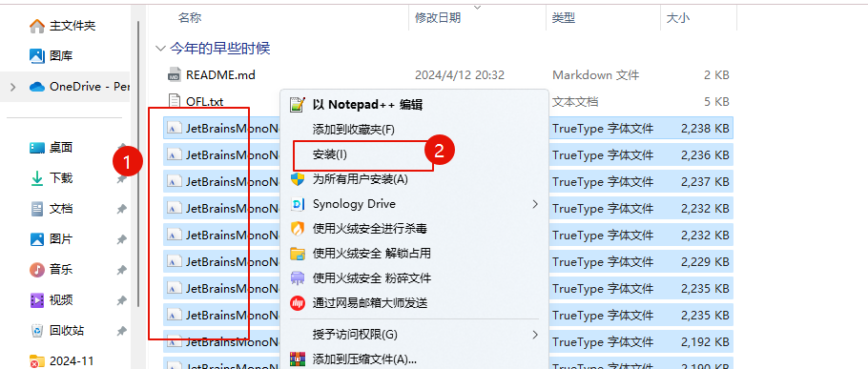Click the pin icon beside 文档
Viewport: 868px width, 369px height.
(x=122, y=209)
